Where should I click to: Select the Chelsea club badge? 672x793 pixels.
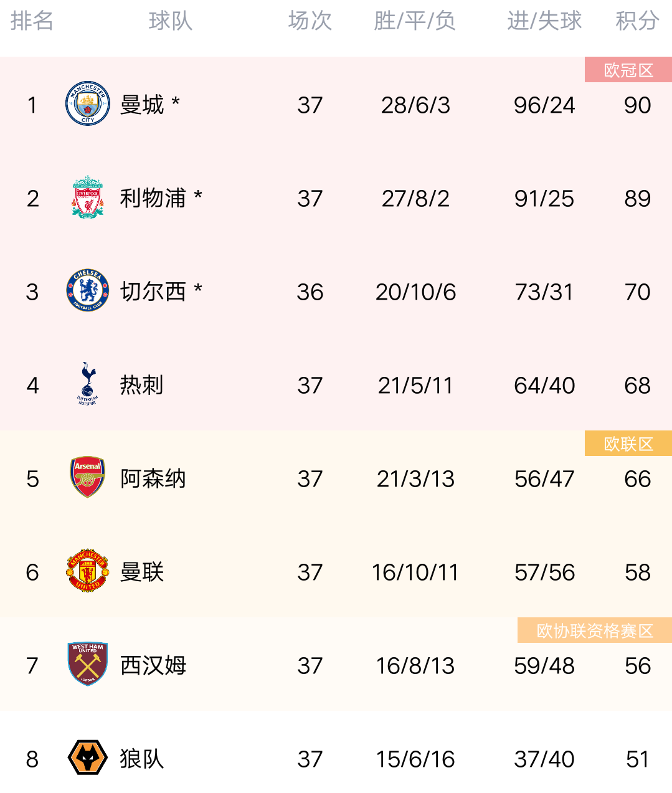pyautogui.click(x=88, y=290)
